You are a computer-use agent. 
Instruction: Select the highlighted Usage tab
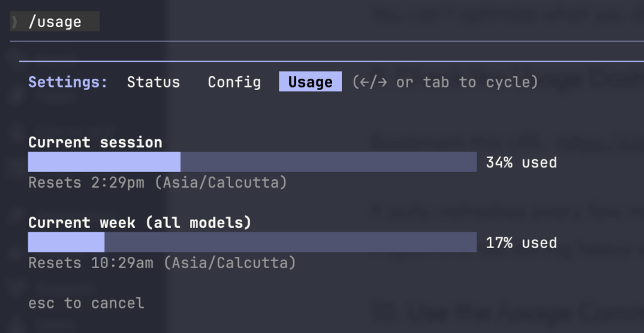[310, 82]
